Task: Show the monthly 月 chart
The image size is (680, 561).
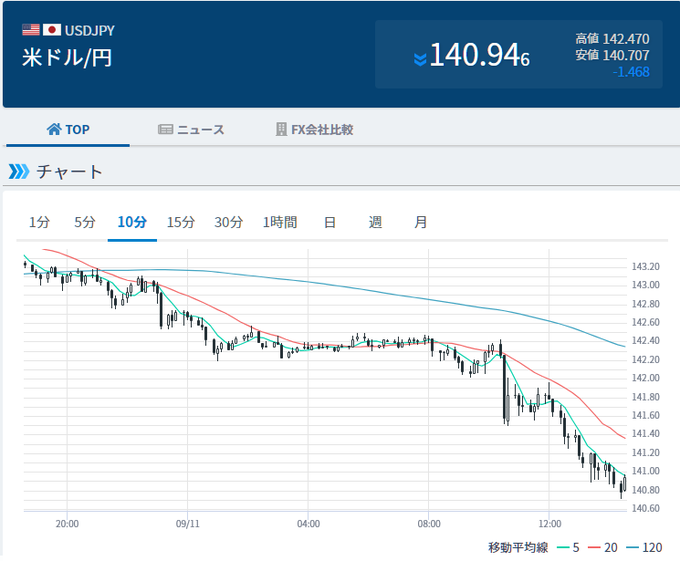Action: point(421,222)
